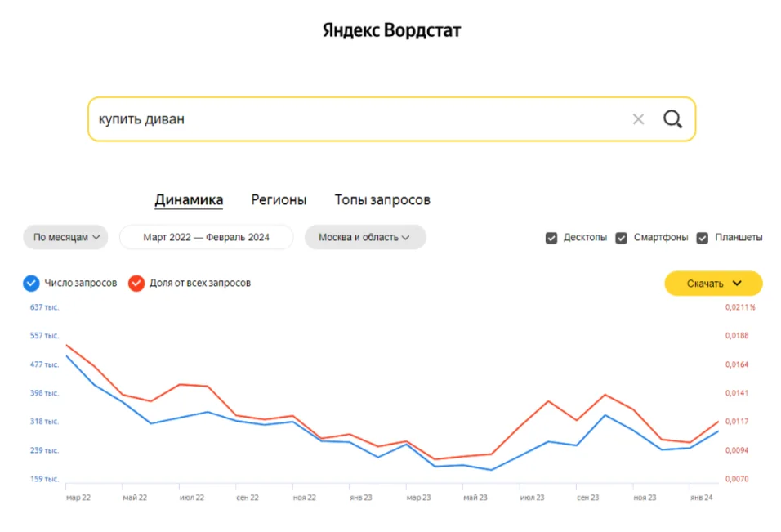Click the 'сен 23' x-axis label
Image resolution: width=781 pixels, height=532 pixels.
tap(587, 498)
